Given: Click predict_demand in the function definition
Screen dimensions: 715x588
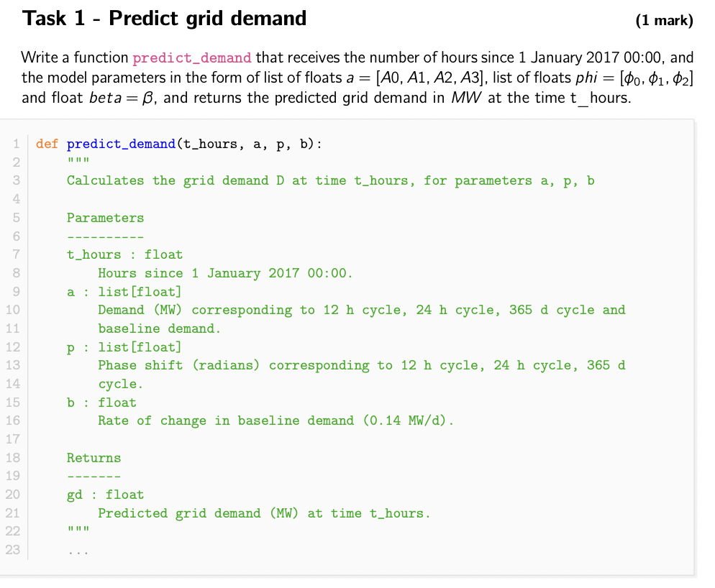Looking at the screenshot, I should (x=121, y=144).
